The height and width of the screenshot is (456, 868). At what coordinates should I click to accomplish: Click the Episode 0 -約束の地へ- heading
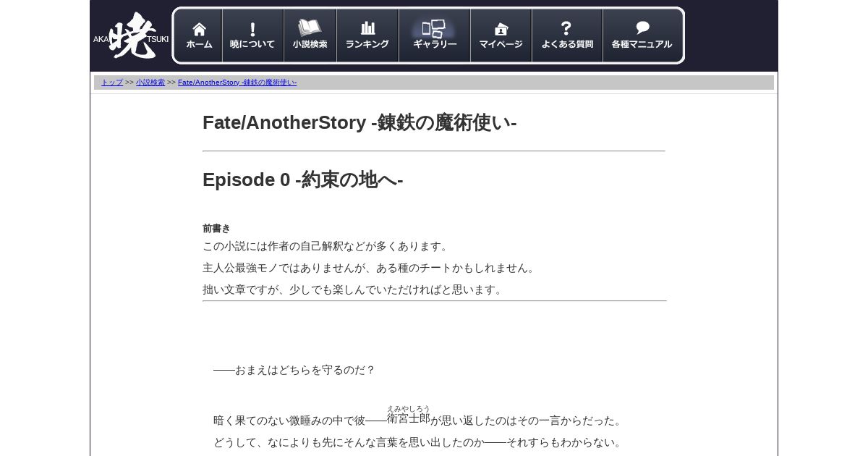303,180
